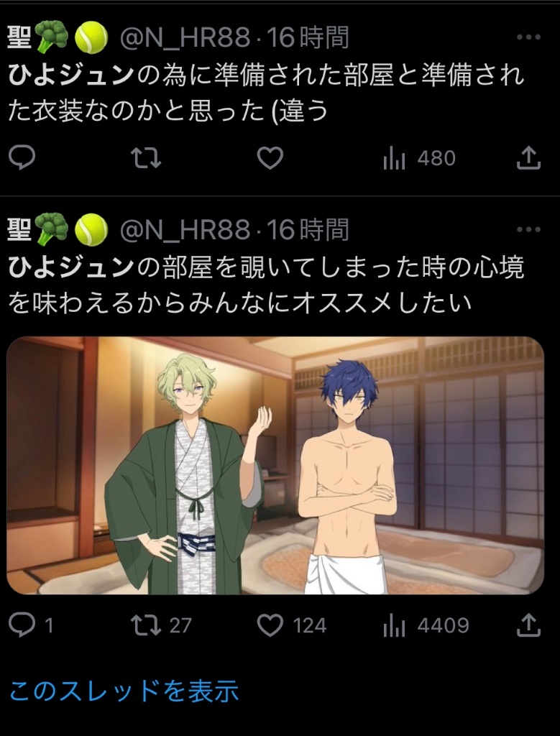
Task: Open @N_HR88 handle on second tweet
Action: pyautogui.click(x=185, y=230)
